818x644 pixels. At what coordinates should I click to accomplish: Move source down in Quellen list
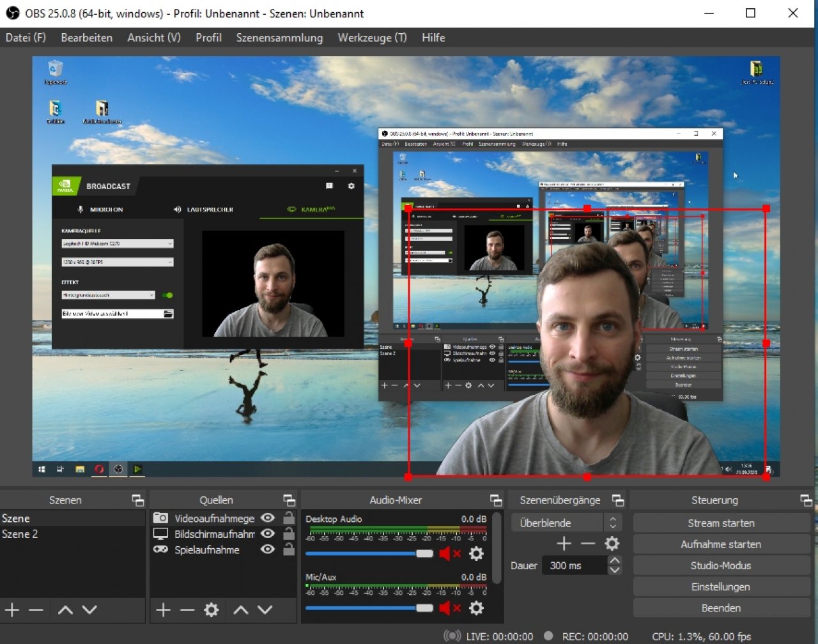tap(265, 610)
